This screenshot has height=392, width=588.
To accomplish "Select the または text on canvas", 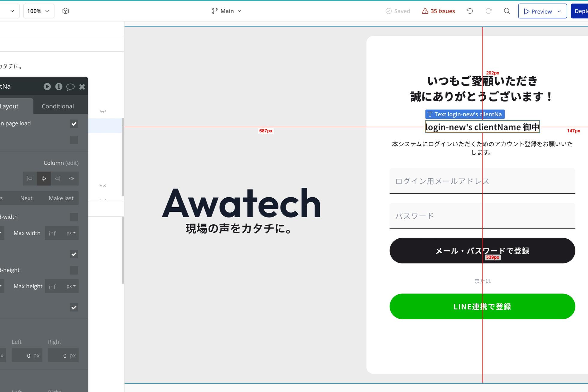I will click(x=482, y=281).
